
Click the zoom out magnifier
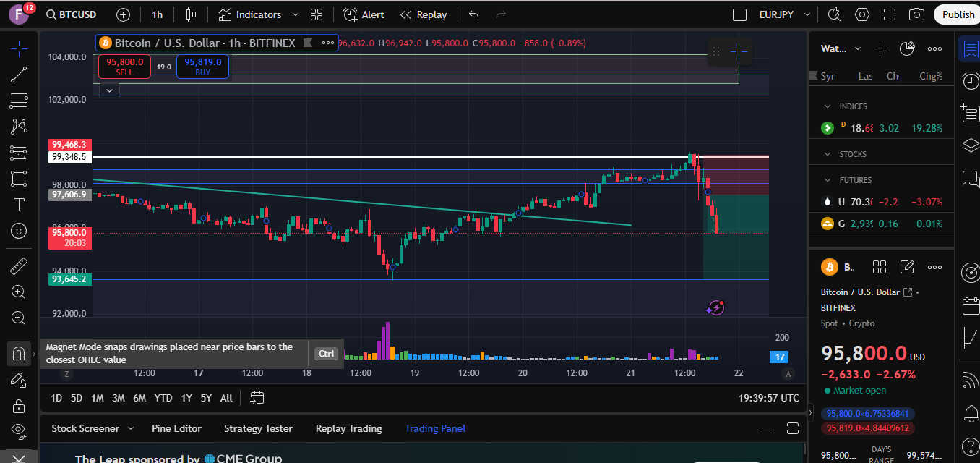pos(19,318)
